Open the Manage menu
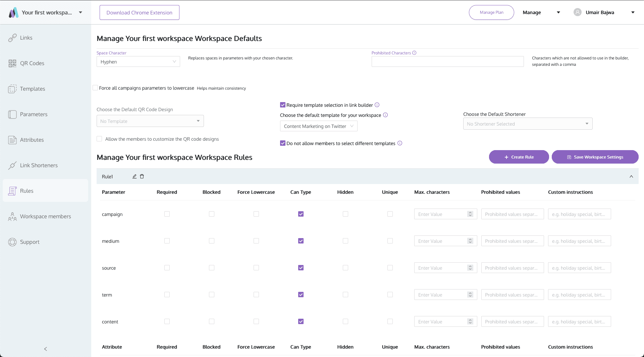The height and width of the screenshot is (357, 644). tap(541, 12)
